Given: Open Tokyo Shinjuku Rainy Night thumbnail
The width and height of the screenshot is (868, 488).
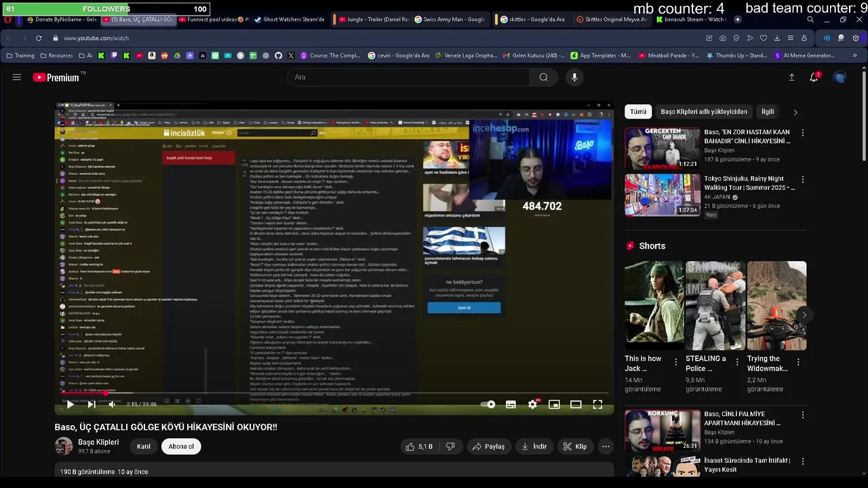Looking at the screenshot, I should [663, 195].
